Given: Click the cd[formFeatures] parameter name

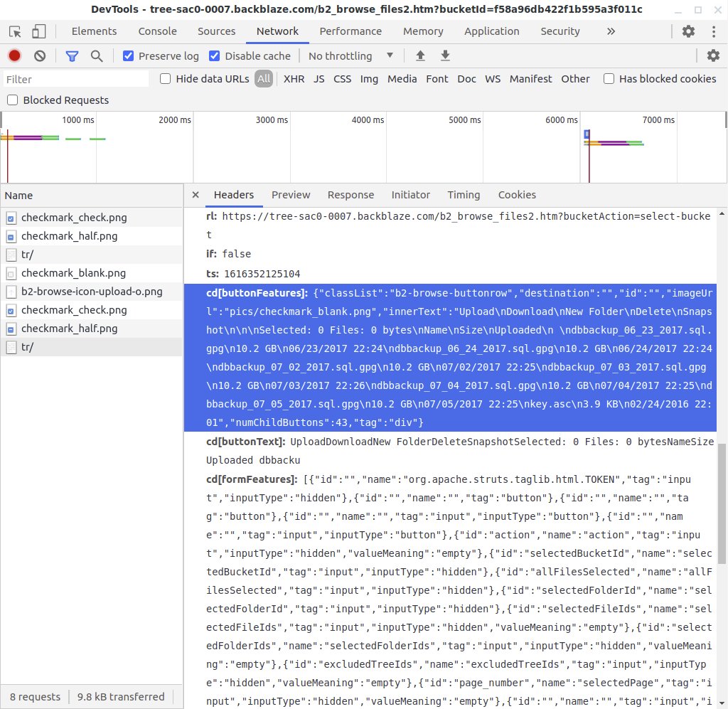Looking at the screenshot, I should click(251, 479).
